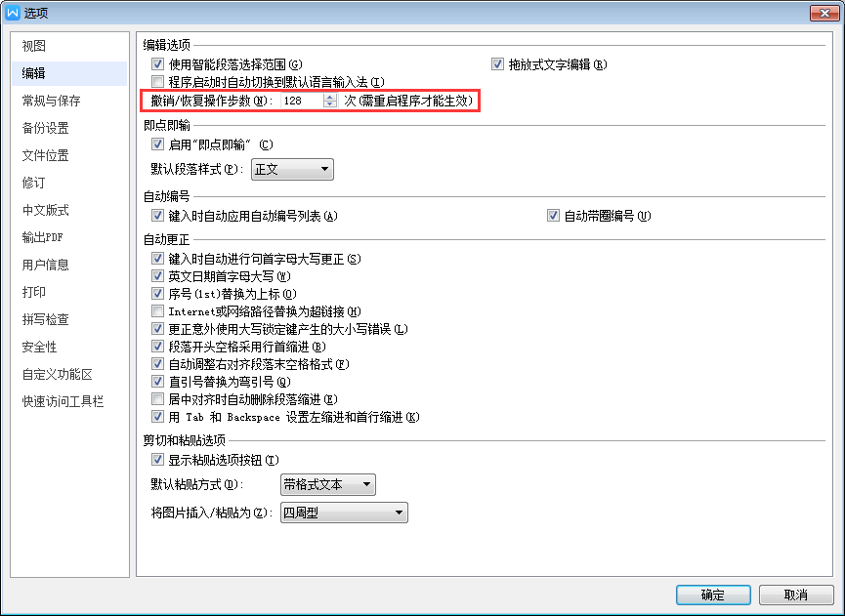The image size is (845, 616).
Task: Click the 取消 button
Action: tap(796, 595)
